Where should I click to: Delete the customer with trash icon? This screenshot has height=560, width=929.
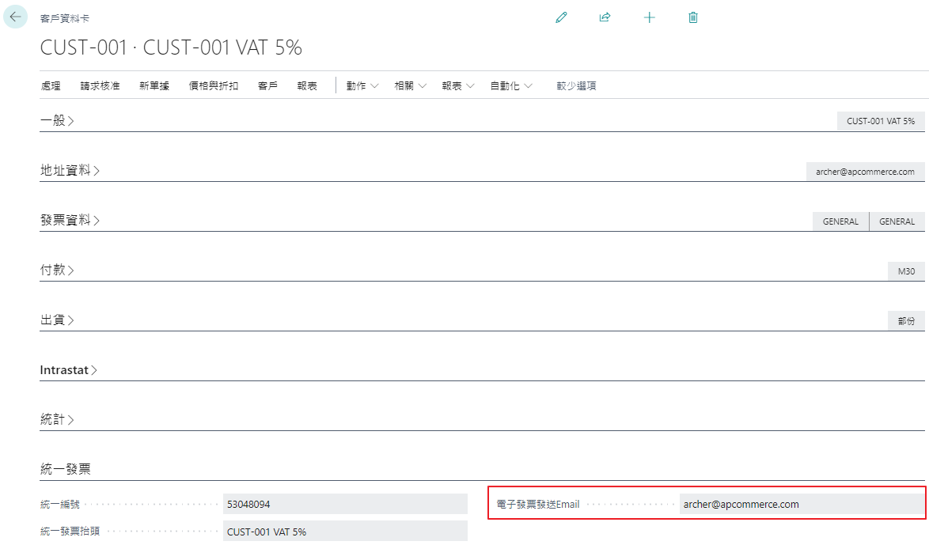point(693,17)
